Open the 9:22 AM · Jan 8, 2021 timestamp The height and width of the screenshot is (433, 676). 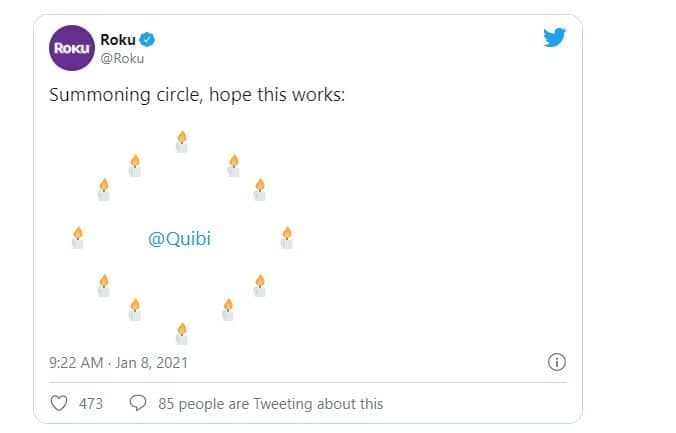[x=118, y=363]
